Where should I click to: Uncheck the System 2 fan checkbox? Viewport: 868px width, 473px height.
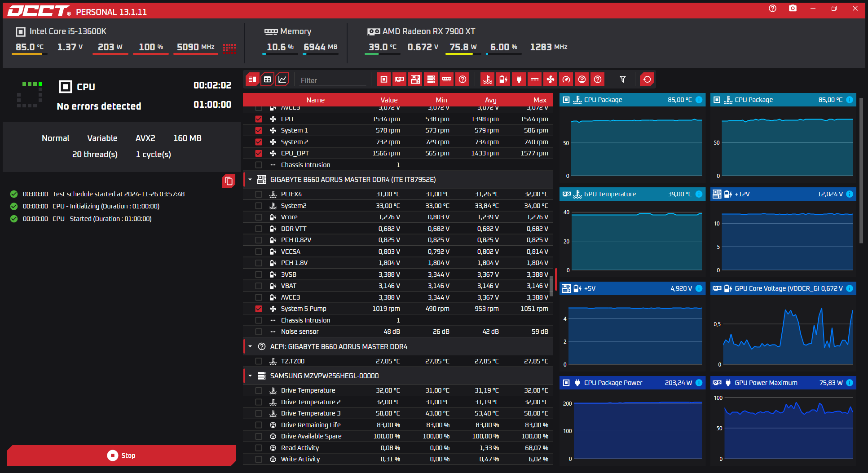pos(259,142)
